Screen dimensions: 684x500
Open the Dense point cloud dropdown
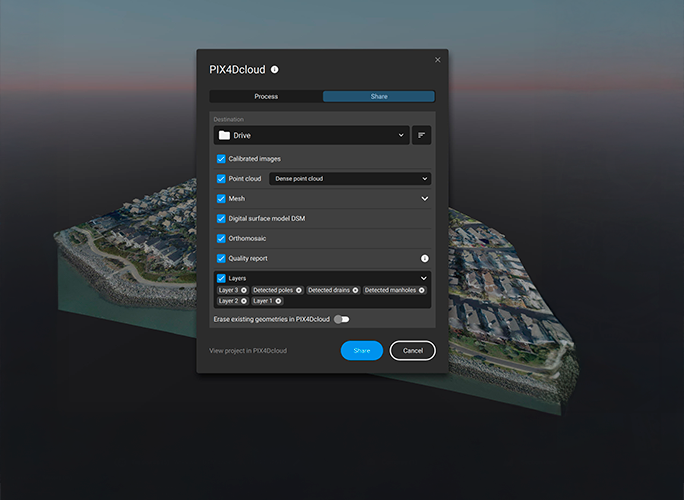tap(350, 178)
